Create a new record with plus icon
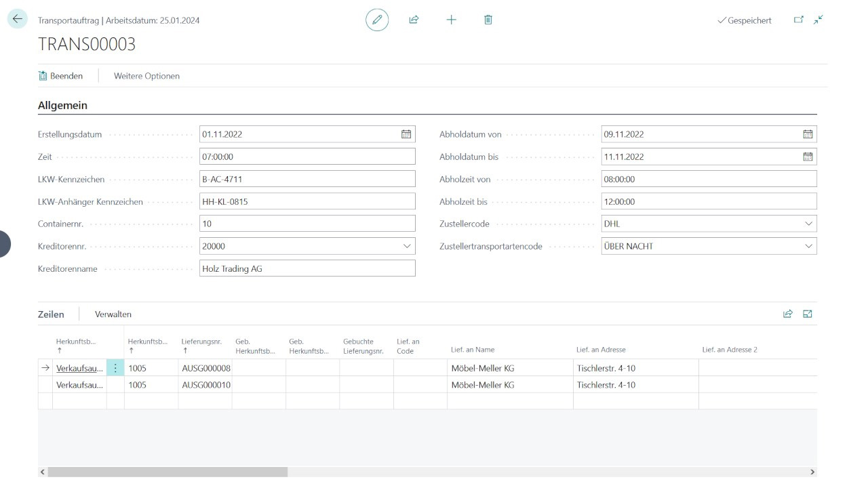 click(451, 20)
